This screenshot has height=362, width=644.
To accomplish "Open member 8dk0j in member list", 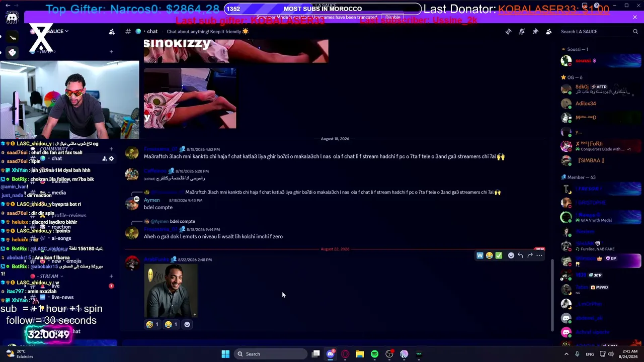I will pos(582,87).
